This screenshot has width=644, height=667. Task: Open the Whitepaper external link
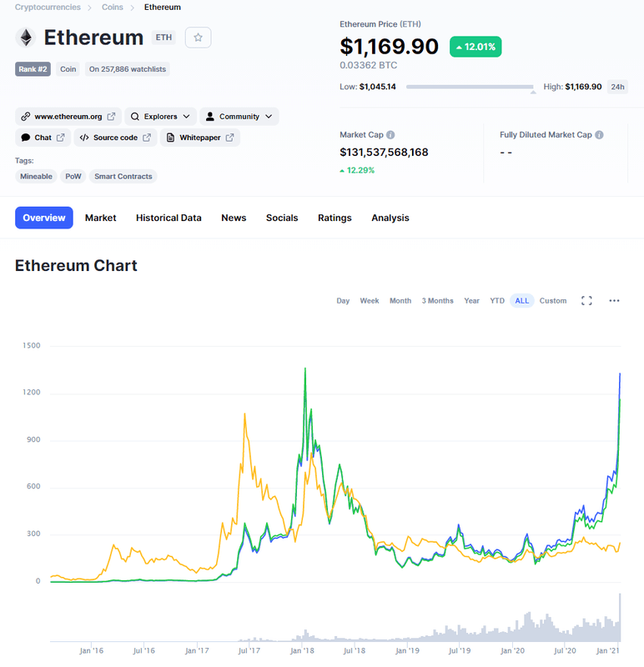[x=200, y=138]
